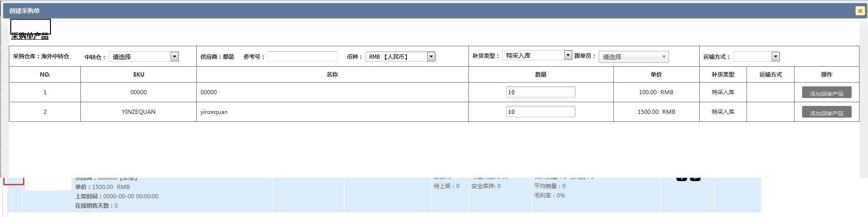Click 安全库存:0 in background page

pos(486,186)
